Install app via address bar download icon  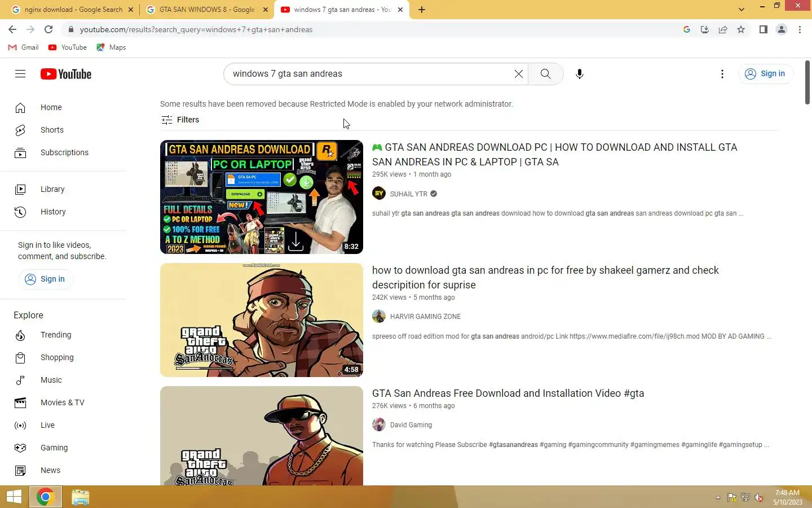coord(705,29)
